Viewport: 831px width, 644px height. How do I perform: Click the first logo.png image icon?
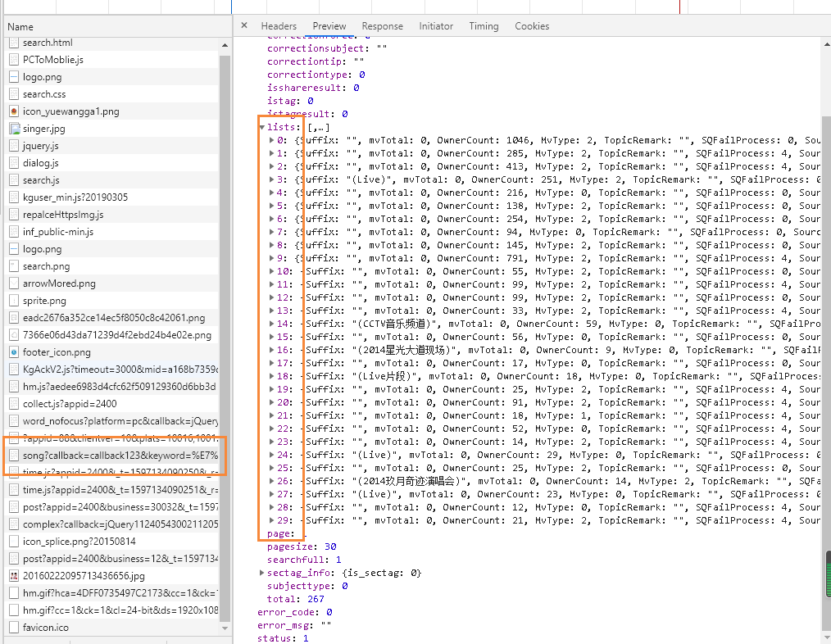coord(14,77)
